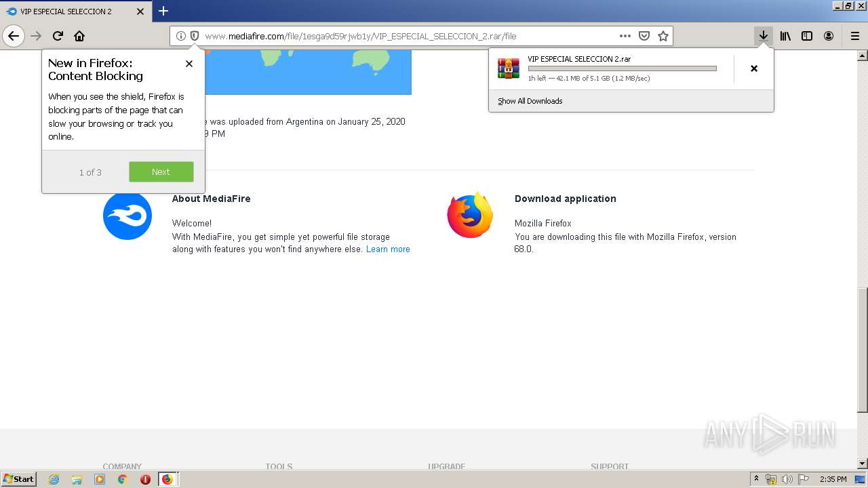Click the Show desktop button
The height and width of the screenshot is (488, 868).
click(x=860, y=479)
